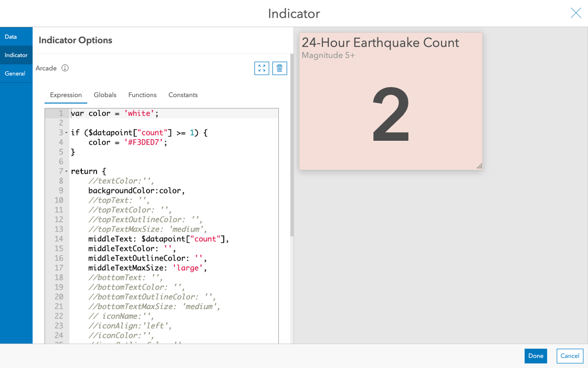The image size is (588, 368).
Task: Cancel the indicator configuration
Action: (x=570, y=356)
